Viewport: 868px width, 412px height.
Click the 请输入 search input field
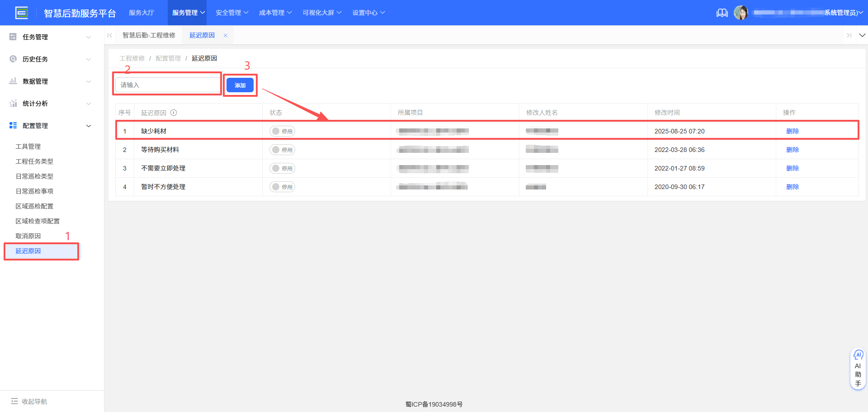167,85
